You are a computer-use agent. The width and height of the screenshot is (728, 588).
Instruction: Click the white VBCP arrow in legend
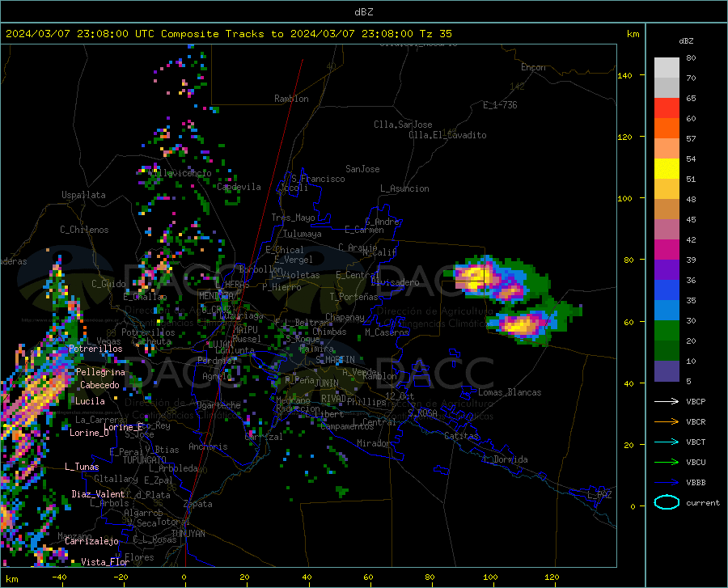[x=667, y=401]
